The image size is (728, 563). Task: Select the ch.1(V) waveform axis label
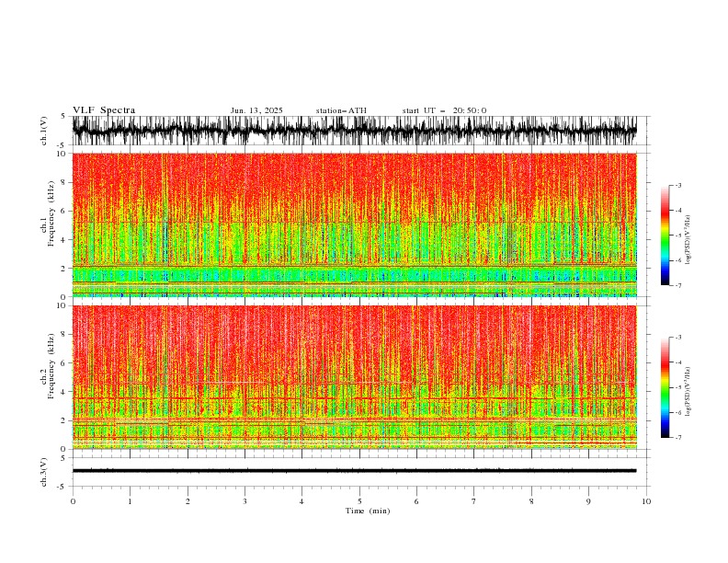click(44, 131)
